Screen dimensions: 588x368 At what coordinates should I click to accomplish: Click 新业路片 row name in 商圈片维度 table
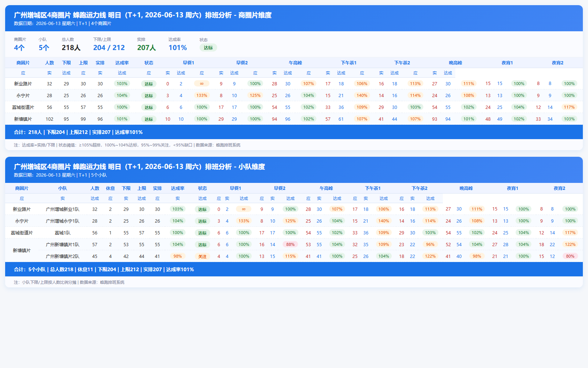(x=23, y=84)
